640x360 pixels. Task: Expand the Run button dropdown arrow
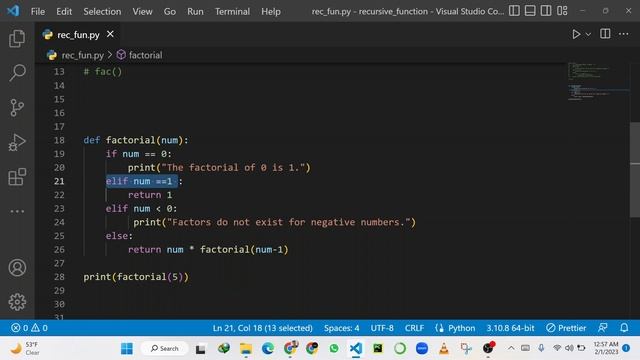pyautogui.click(x=588, y=35)
